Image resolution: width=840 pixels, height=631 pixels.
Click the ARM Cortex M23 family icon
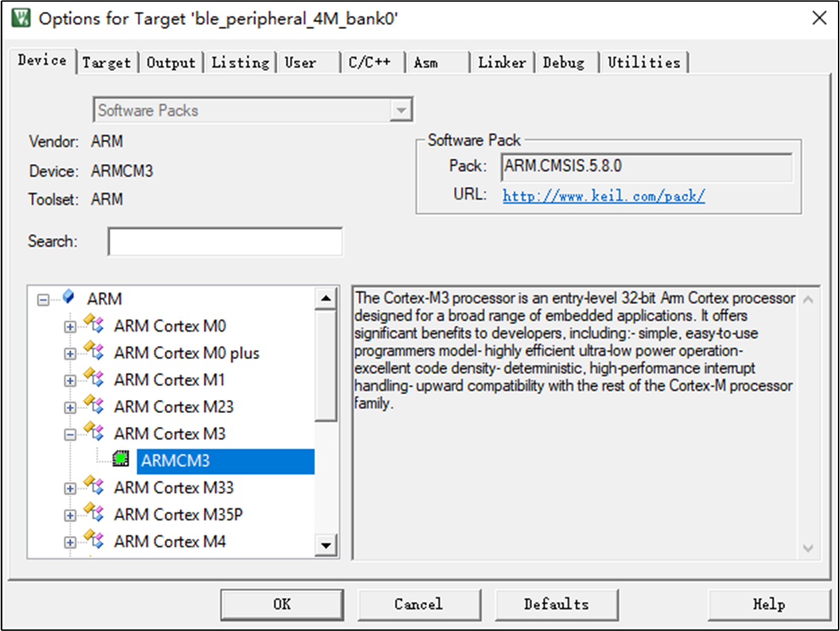pos(94,405)
